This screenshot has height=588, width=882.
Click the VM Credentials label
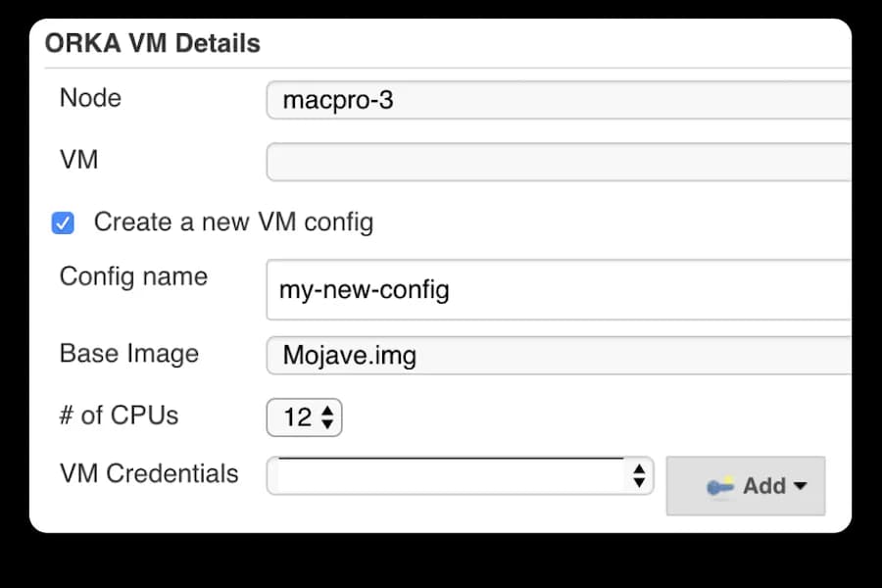pyautogui.click(x=149, y=474)
